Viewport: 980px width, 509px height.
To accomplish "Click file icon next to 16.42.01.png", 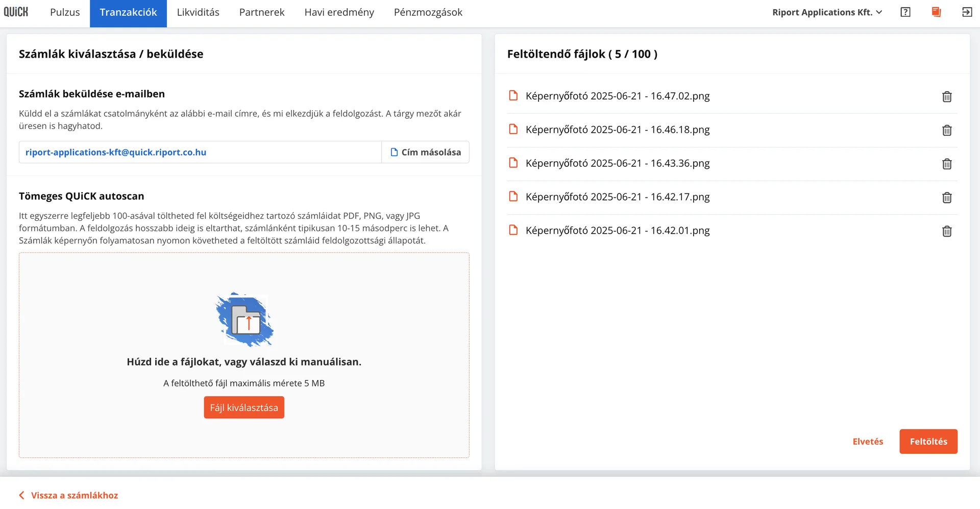I will coord(513,230).
